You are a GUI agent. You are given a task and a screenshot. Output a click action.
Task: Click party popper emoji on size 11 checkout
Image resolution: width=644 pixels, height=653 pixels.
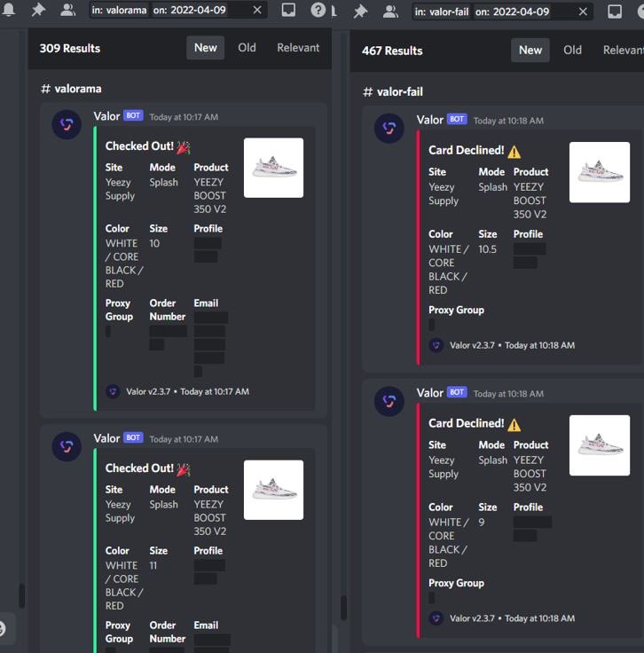(x=183, y=469)
